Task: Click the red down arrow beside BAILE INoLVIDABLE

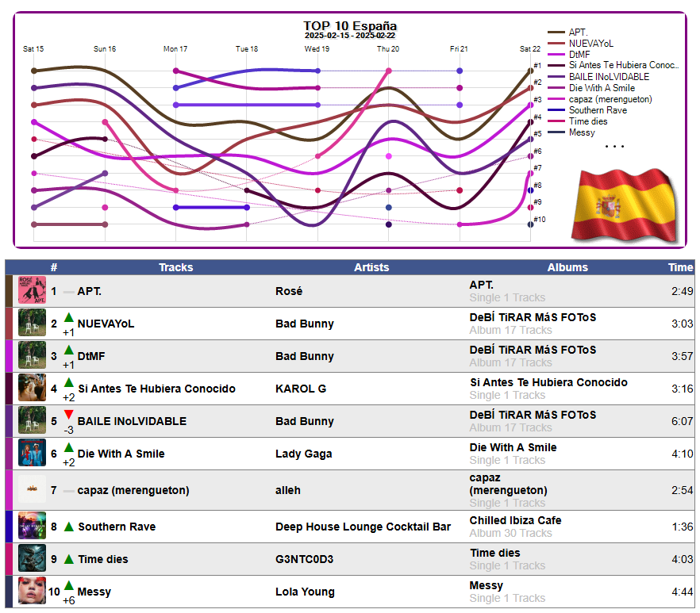Action: point(68,415)
